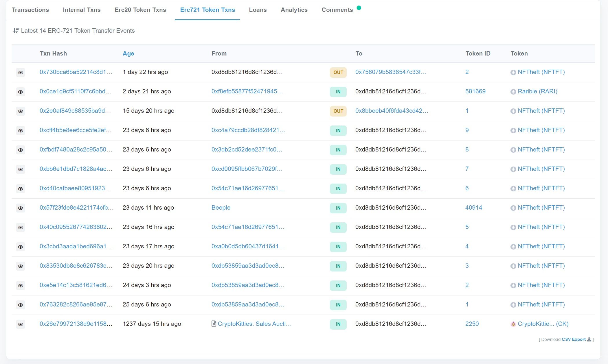Click the contract document icon beside CryptoKitties: Sales Auction
Viewport: 608px width, 364px height.
point(214,324)
